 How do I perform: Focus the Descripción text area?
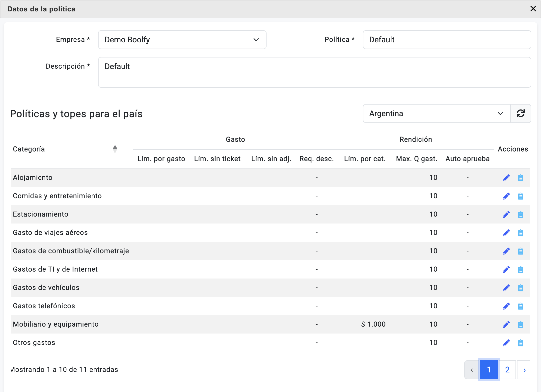pos(314,72)
